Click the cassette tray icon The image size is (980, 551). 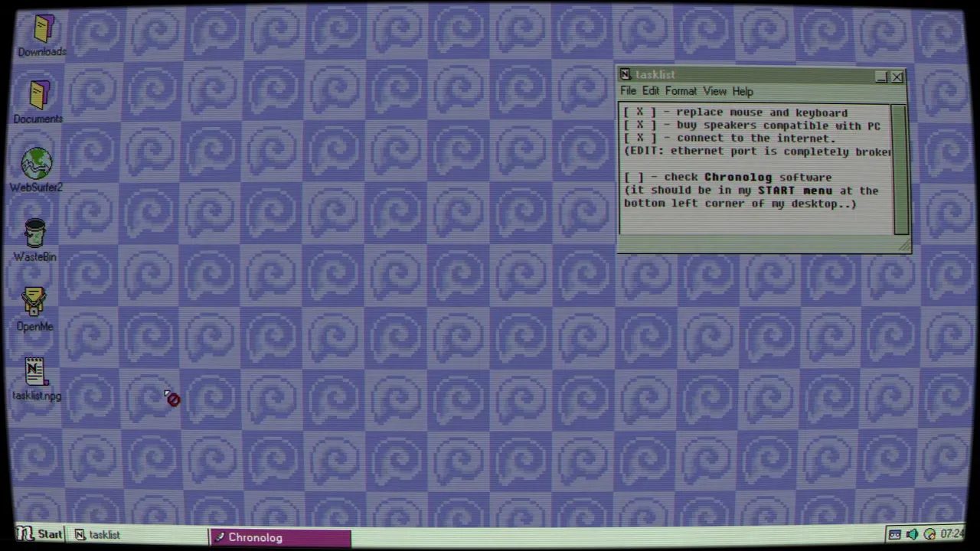(894, 534)
